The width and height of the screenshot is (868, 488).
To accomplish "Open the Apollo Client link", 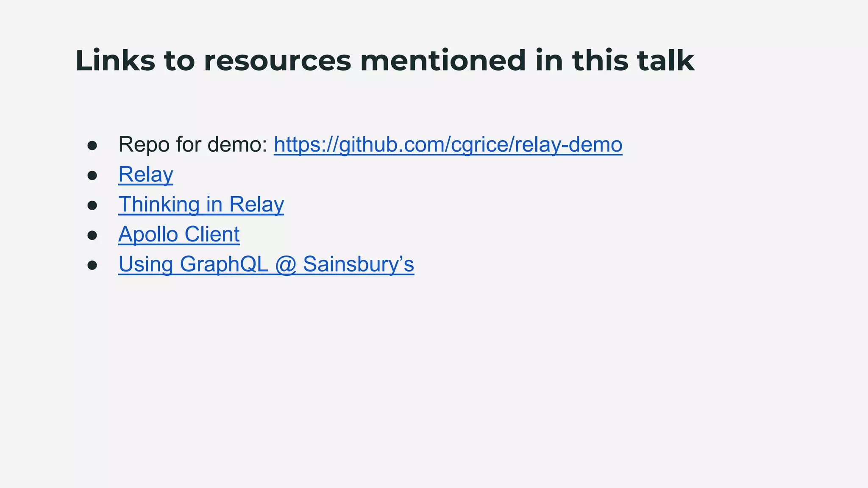I will (179, 234).
